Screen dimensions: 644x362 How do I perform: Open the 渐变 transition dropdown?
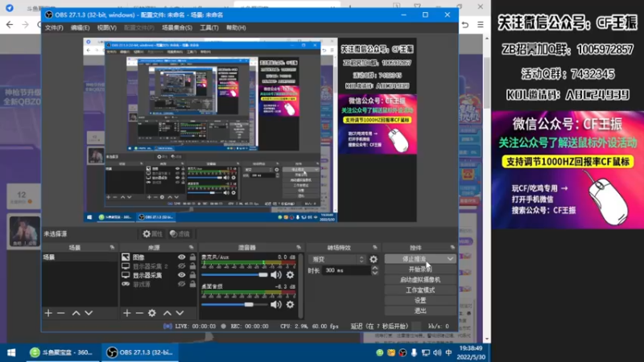point(336,259)
